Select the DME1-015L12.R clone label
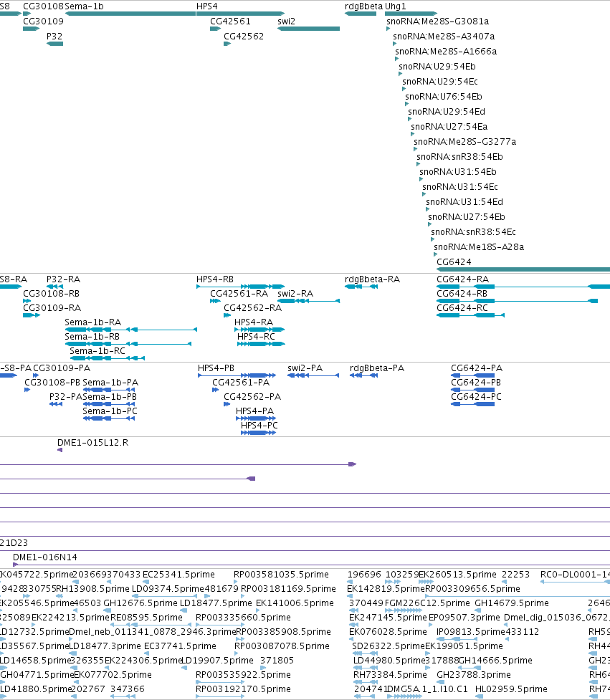 (93, 442)
